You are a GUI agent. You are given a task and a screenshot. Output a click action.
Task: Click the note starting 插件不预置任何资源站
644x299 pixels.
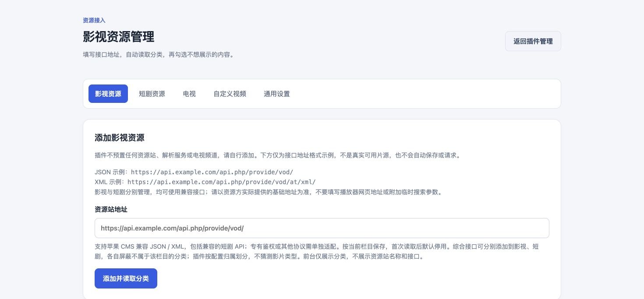pos(277,155)
